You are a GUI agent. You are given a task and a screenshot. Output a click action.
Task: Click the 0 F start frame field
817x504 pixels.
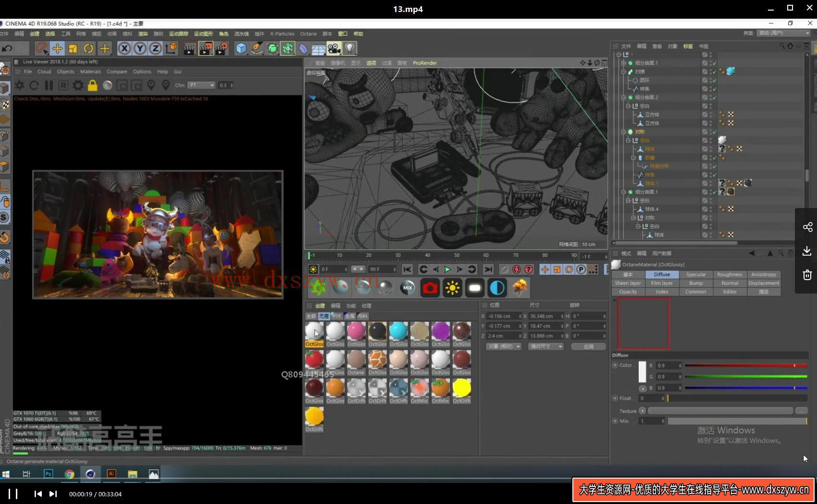(x=334, y=269)
